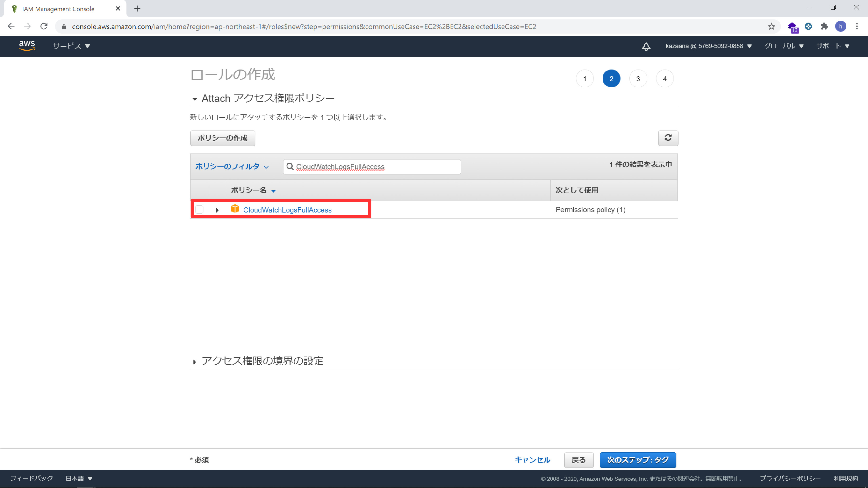This screenshot has height=488, width=868.
Task: Click the refresh policies button
Action: pyautogui.click(x=668, y=138)
